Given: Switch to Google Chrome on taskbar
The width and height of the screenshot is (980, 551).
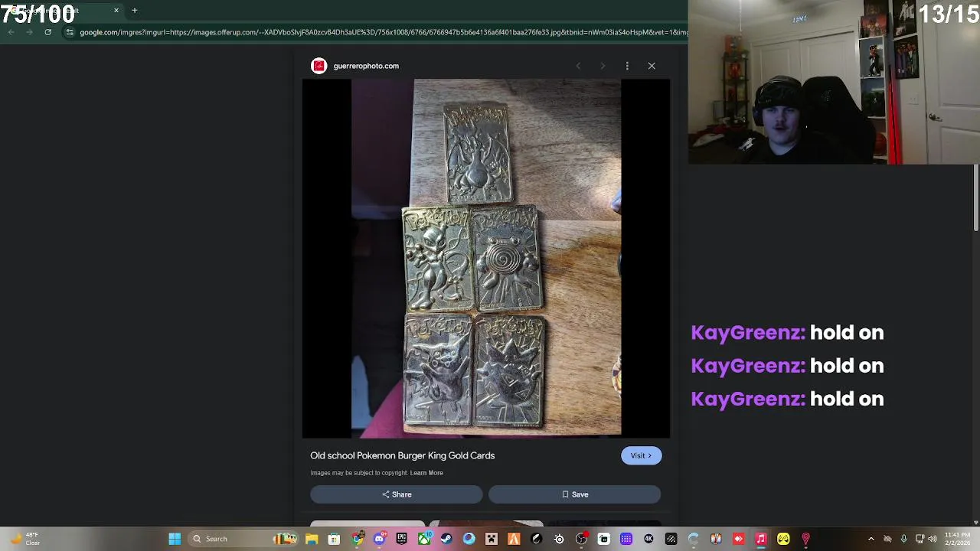Looking at the screenshot, I should 357,539.
